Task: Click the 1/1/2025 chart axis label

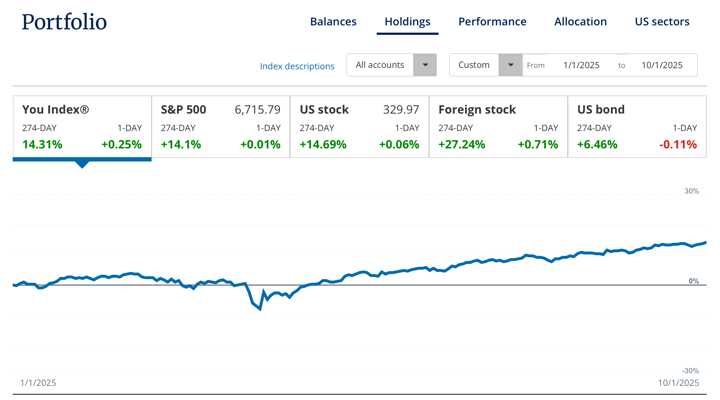Action: pyautogui.click(x=38, y=383)
